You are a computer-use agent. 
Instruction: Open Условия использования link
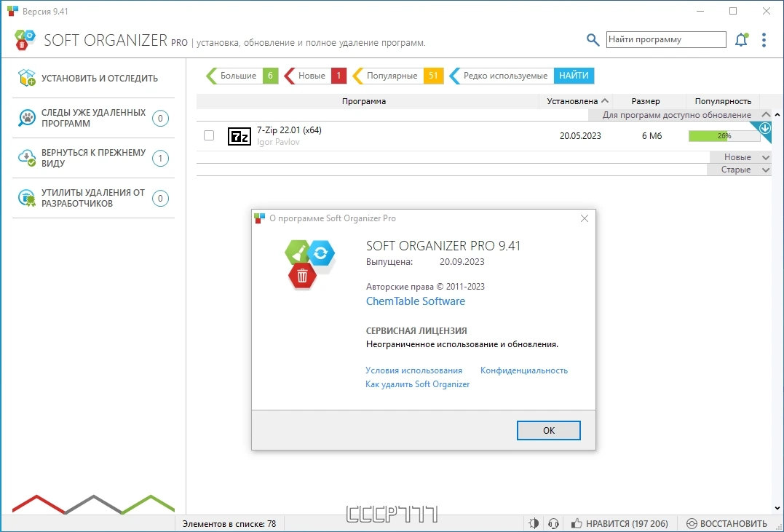pyautogui.click(x=413, y=370)
